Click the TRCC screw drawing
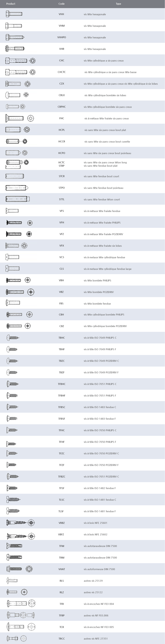The image size is (165, 644). pos(16,638)
